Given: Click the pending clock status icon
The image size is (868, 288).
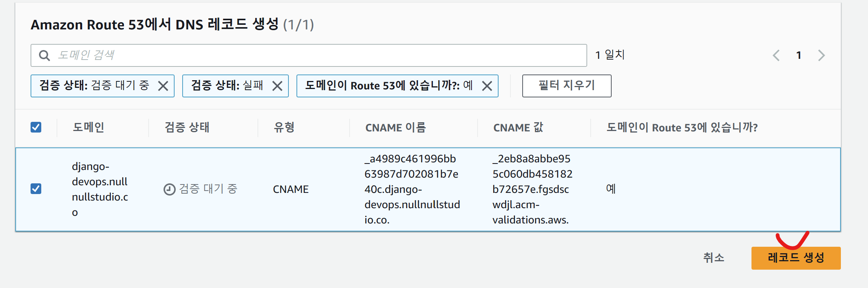Looking at the screenshot, I should click(169, 189).
